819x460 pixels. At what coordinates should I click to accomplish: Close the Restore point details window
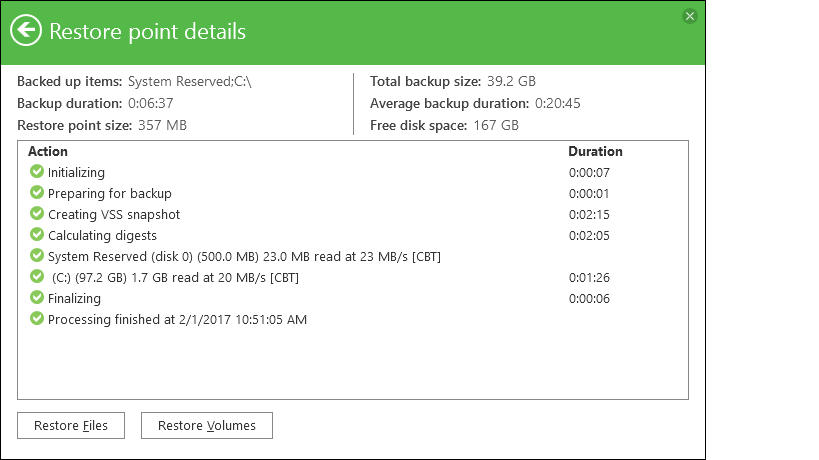689,16
